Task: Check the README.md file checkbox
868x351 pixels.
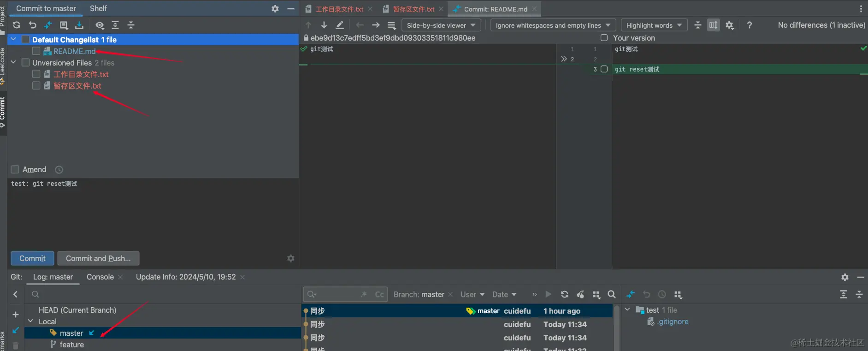Action: 36,51
